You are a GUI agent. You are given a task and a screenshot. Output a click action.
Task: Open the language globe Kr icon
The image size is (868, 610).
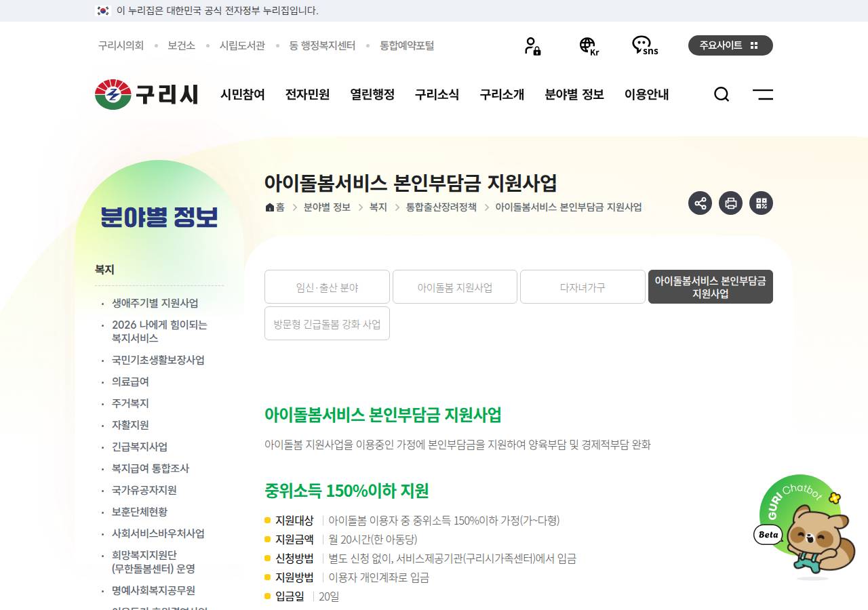click(x=589, y=45)
